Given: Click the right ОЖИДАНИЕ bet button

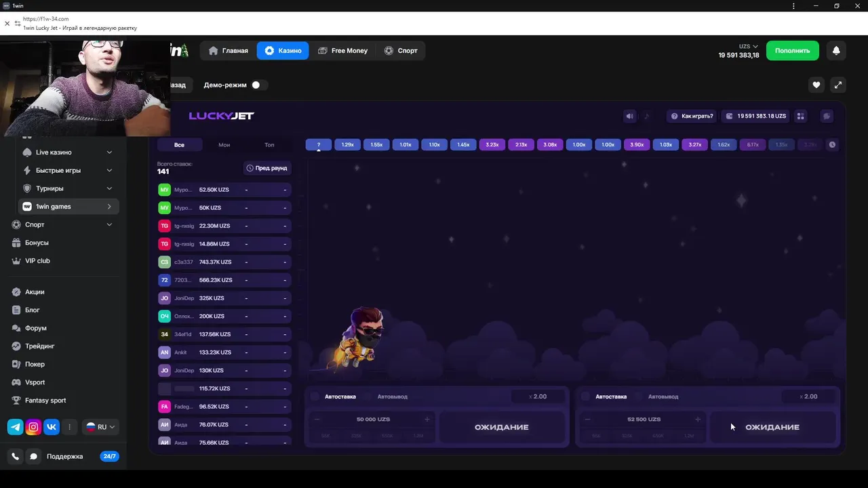Looking at the screenshot, I should click(772, 427).
